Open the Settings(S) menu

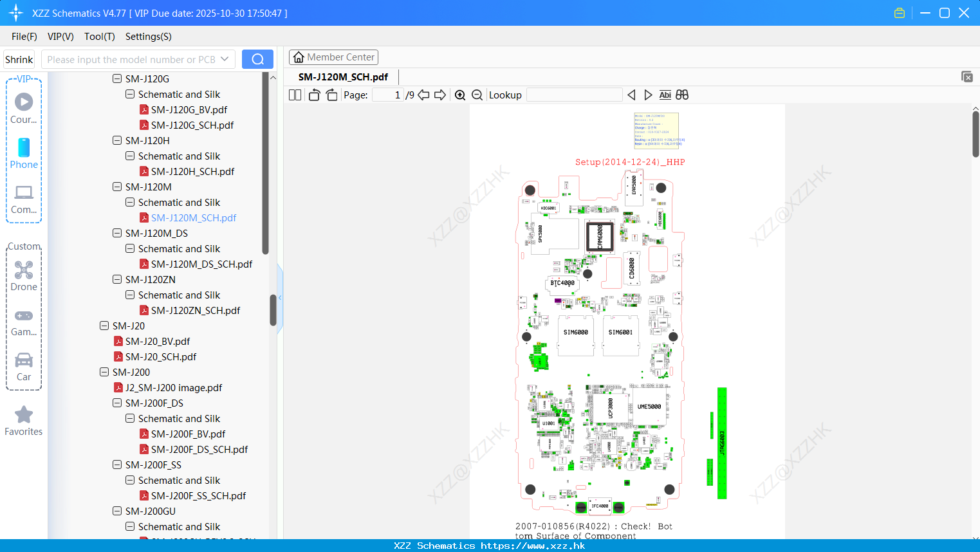pyautogui.click(x=149, y=37)
